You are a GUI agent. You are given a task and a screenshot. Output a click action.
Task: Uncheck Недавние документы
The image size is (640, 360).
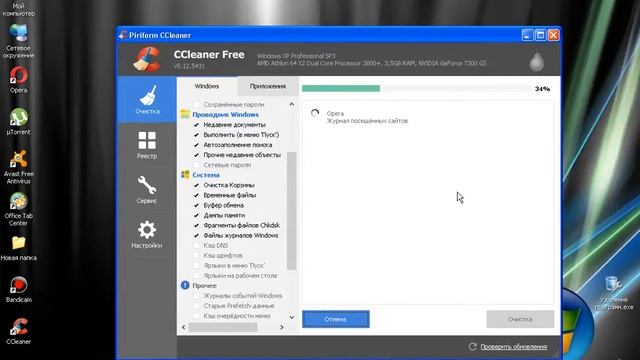[196, 124]
